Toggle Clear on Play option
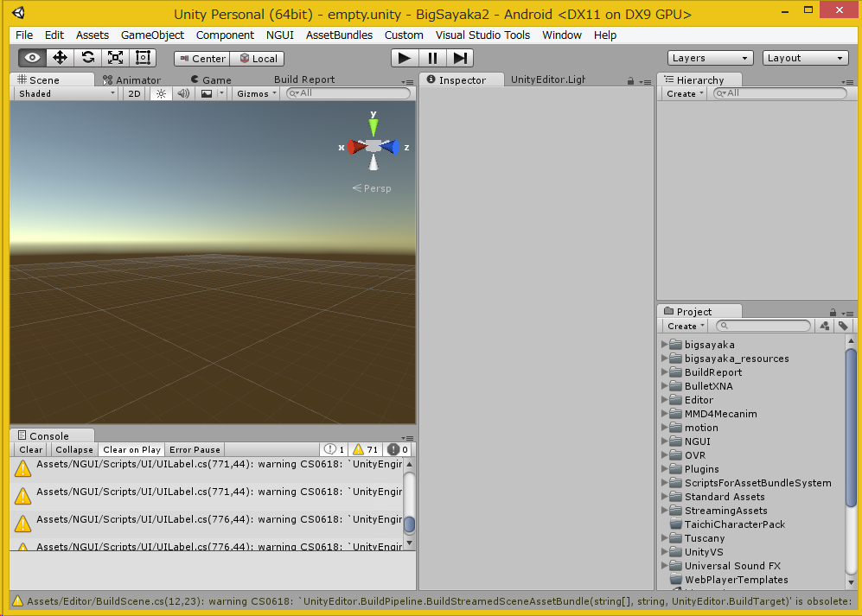Screen dimensions: 862x616 point(132,449)
